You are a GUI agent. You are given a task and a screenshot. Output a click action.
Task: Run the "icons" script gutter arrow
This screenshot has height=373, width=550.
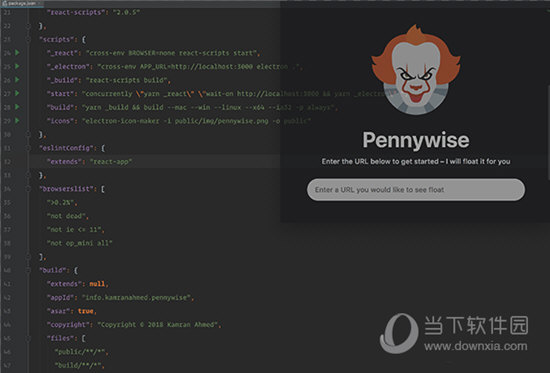(17, 121)
